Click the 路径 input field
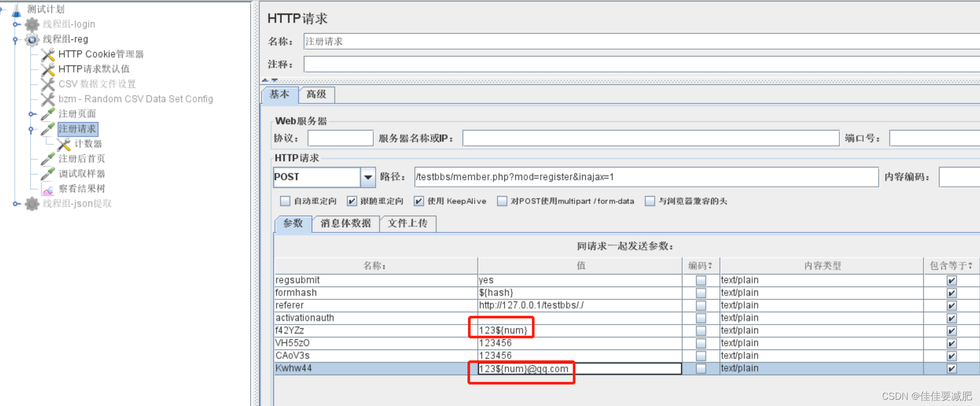 [646, 177]
